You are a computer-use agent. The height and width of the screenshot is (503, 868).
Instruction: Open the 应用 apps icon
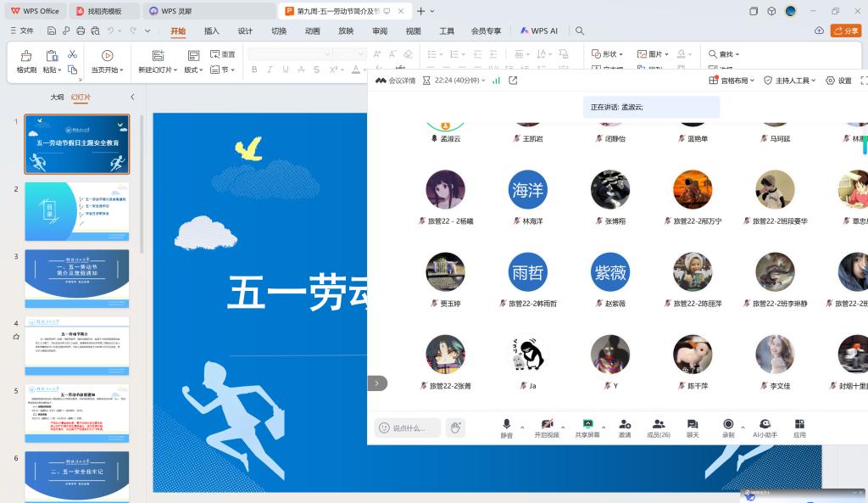pyautogui.click(x=799, y=425)
